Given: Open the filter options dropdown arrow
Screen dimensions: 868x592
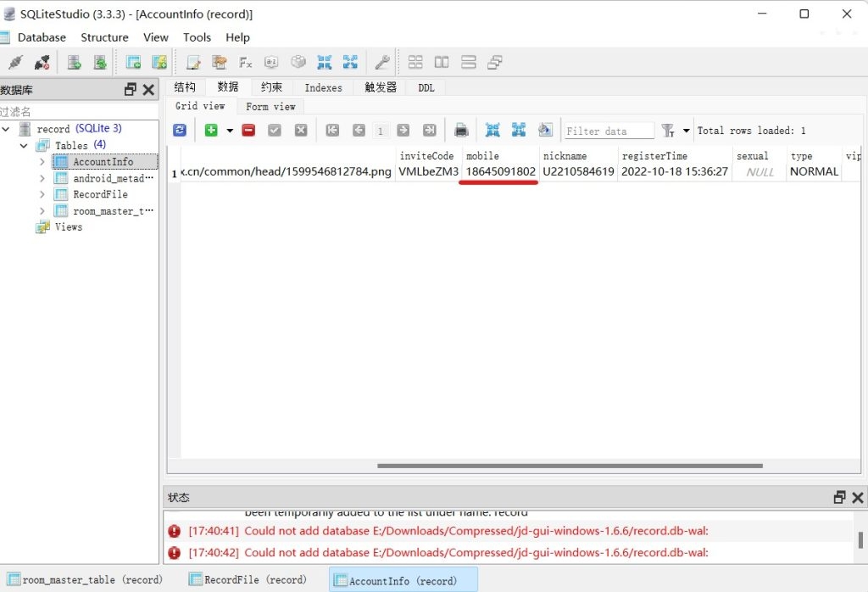Looking at the screenshot, I should [686, 131].
